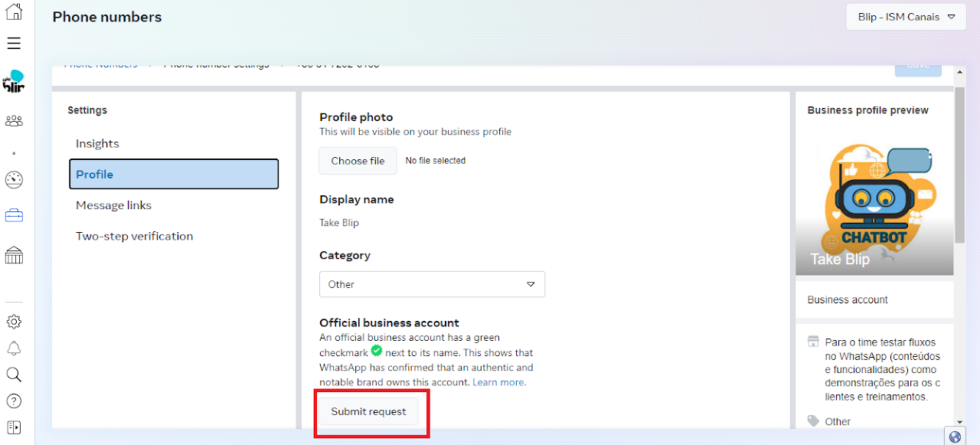
Task: Click the Blip business logo
Action: (14, 81)
